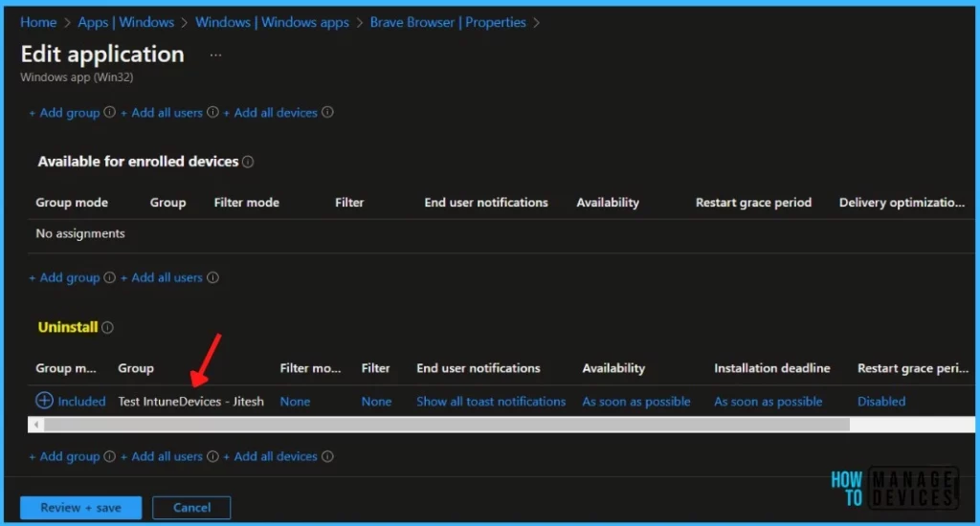Go to Home breadcrumb link

(38, 23)
